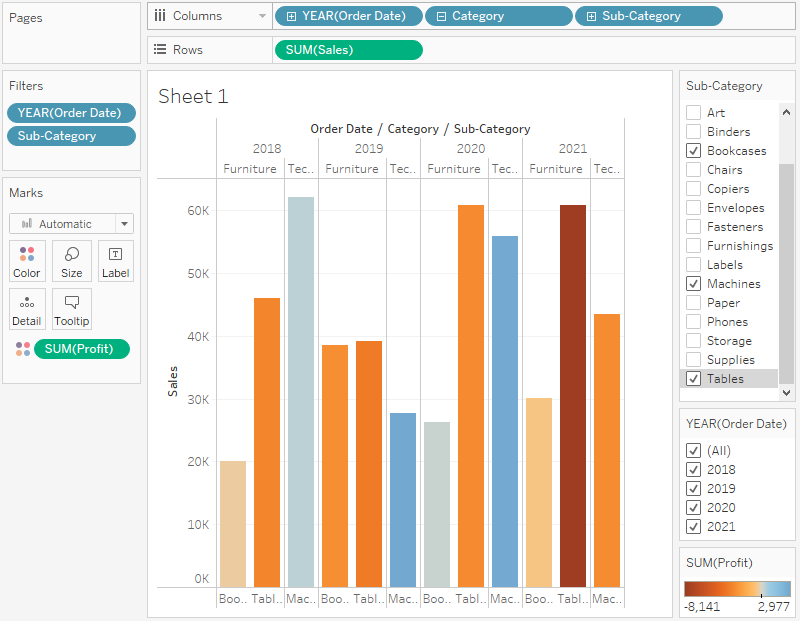
Task: Open the Label marks card
Action: point(116,260)
